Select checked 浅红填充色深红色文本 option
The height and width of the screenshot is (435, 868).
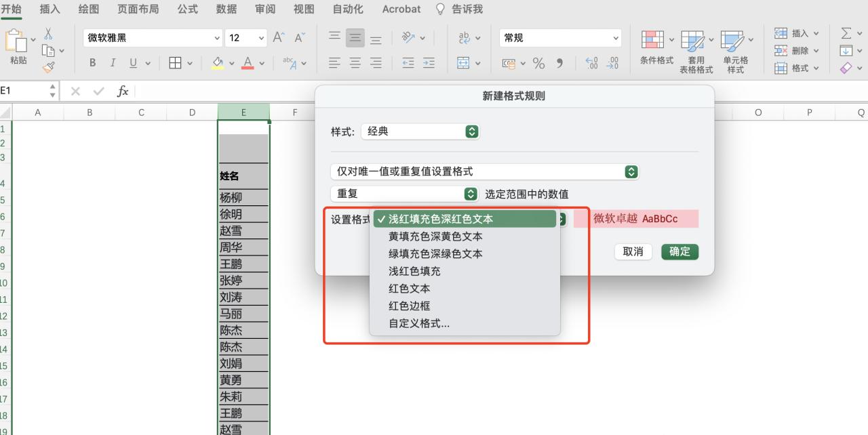pyautogui.click(x=465, y=219)
